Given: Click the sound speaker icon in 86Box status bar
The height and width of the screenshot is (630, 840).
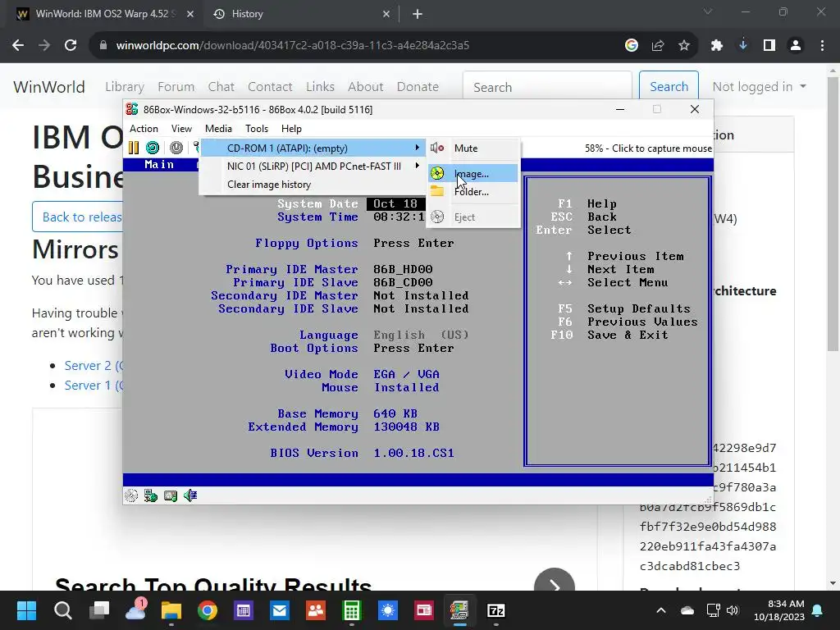Looking at the screenshot, I should (x=190, y=495).
